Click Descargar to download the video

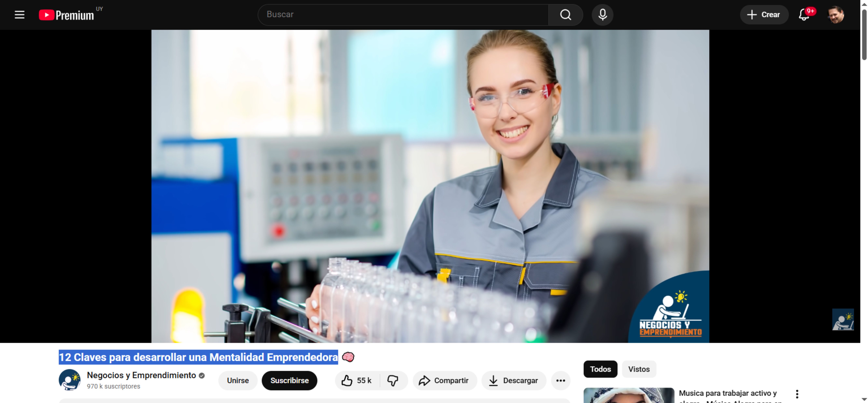(x=514, y=380)
